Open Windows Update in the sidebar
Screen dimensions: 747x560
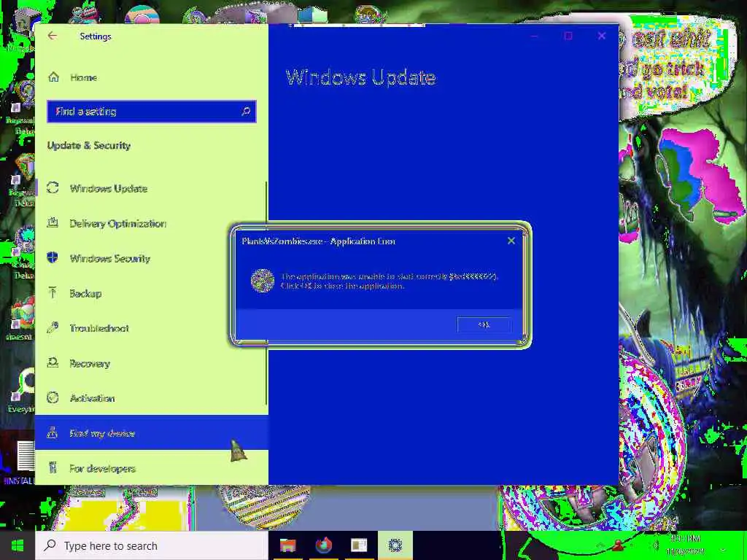pos(152,189)
